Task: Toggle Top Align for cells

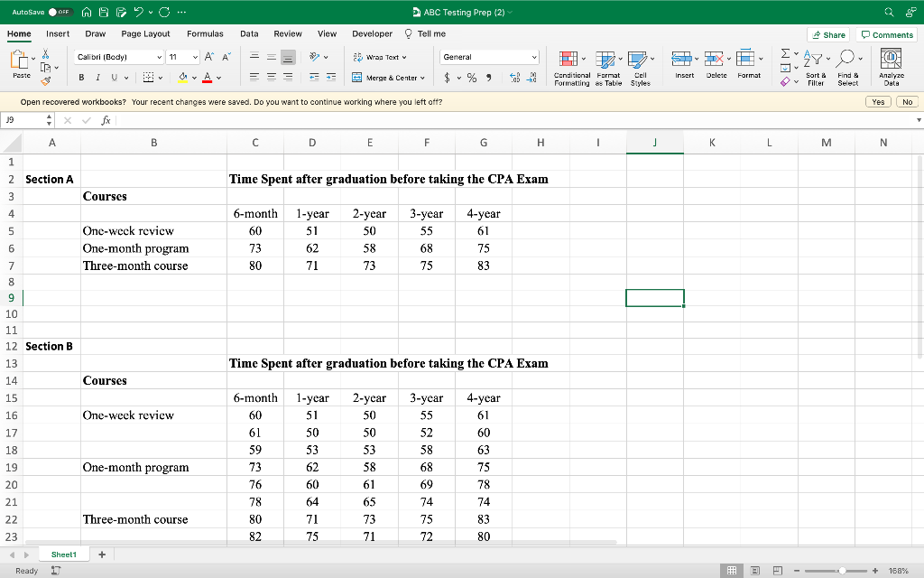Action: [254, 57]
